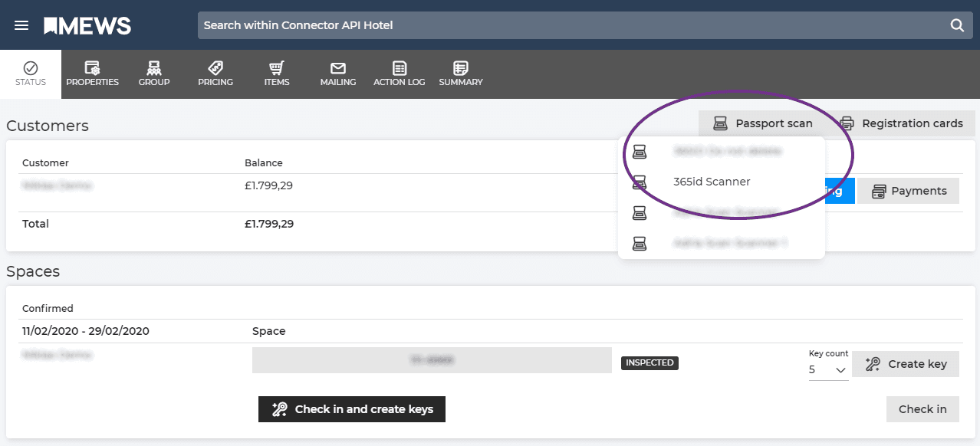The image size is (980, 446).
Task: Switch to the Status tab
Action: click(31, 74)
